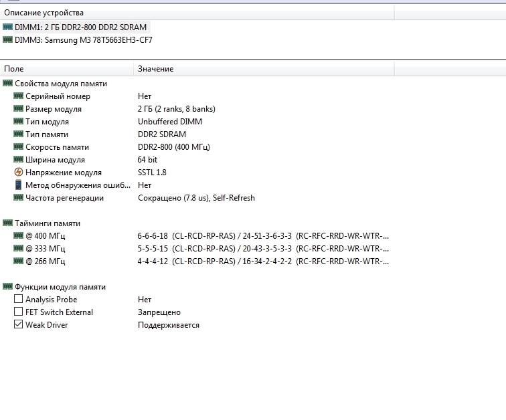Select the DIMM3 Samsung module icon
Viewport: 506px width, 420px height.
point(8,39)
